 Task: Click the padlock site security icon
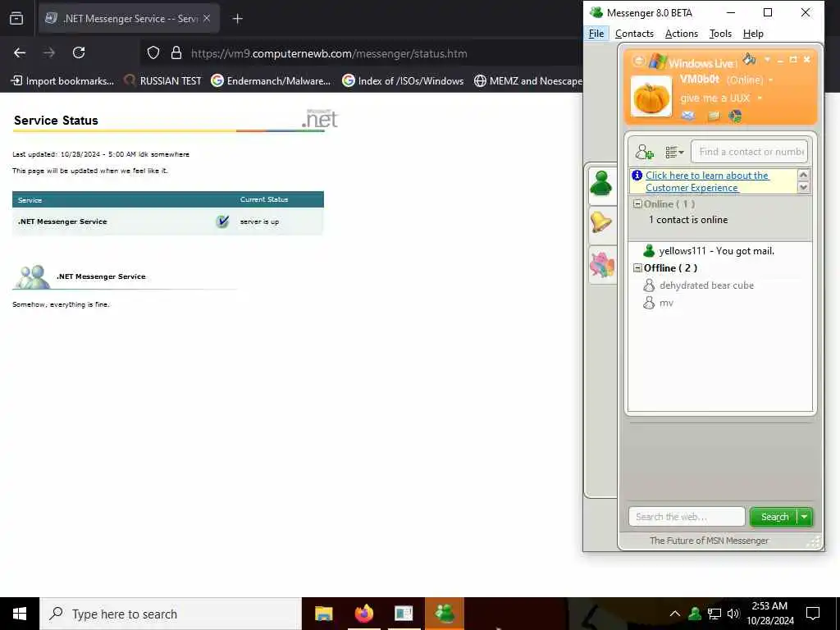(x=176, y=53)
